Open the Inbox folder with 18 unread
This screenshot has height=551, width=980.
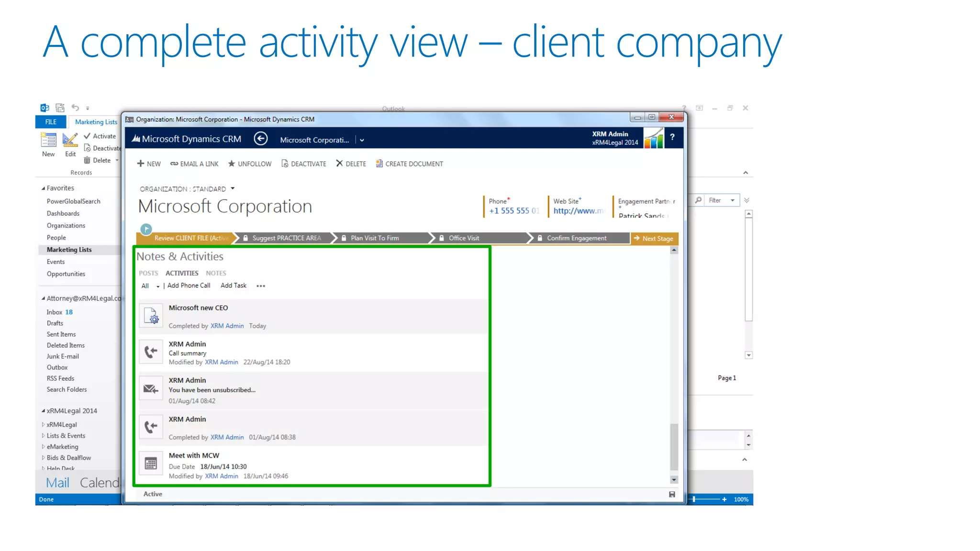coord(60,312)
